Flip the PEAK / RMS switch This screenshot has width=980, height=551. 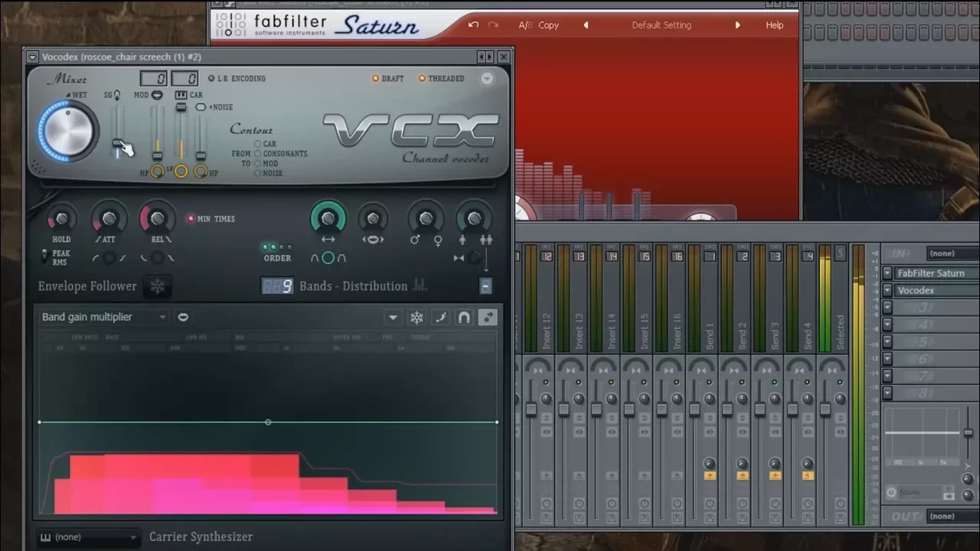tap(44, 257)
